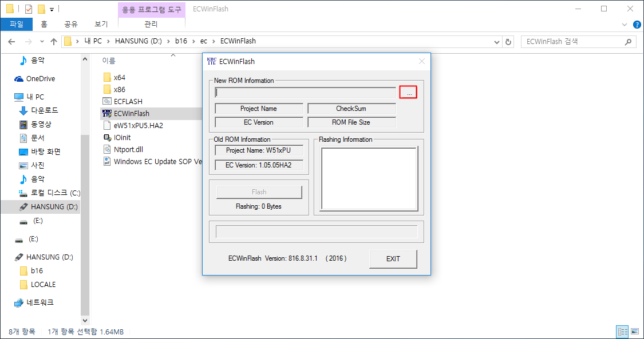Click the navigation pane scroll up arrow
This screenshot has height=339, width=644.
pos(85,59)
